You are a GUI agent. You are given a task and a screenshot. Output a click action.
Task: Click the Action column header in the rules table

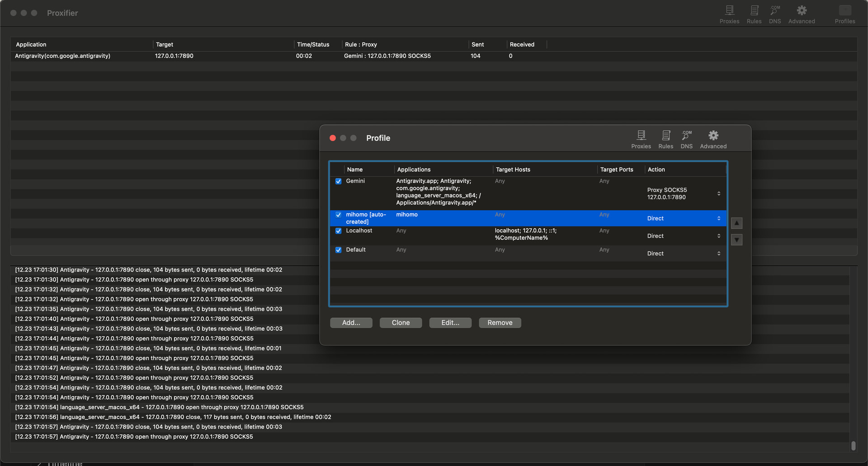685,169
